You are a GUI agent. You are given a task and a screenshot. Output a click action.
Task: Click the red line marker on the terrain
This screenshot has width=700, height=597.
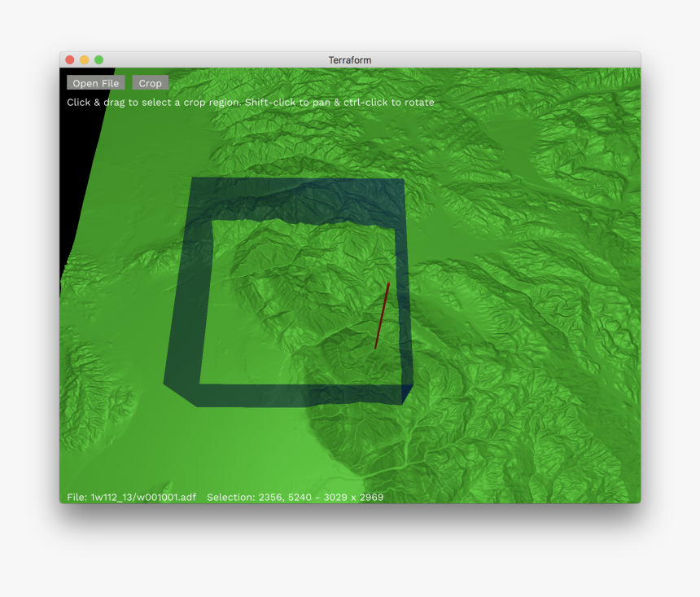382,316
